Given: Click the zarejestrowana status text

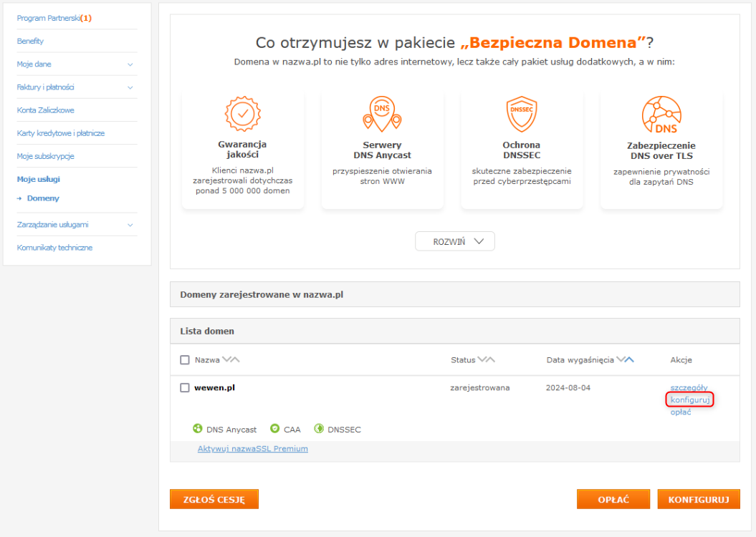Looking at the screenshot, I should click(479, 387).
